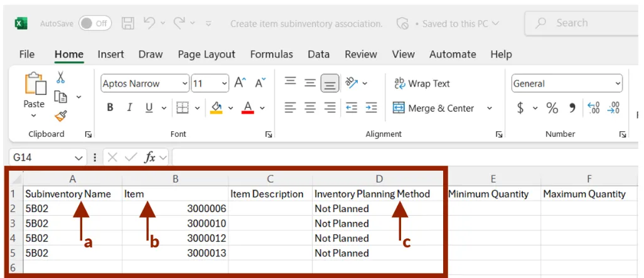Toggle Bold formatting
Image resolution: width=644 pixels, height=278 pixels.
pyautogui.click(x=110, y=108)
